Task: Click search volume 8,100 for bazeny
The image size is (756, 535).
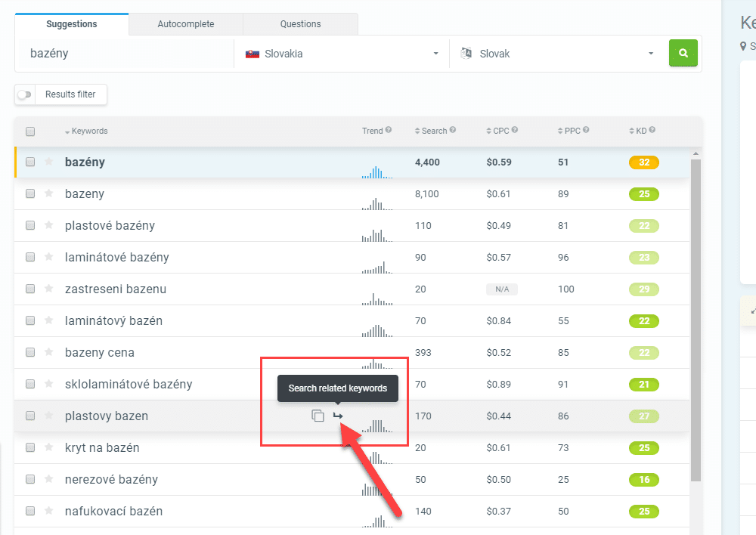Action: [426, 194]
